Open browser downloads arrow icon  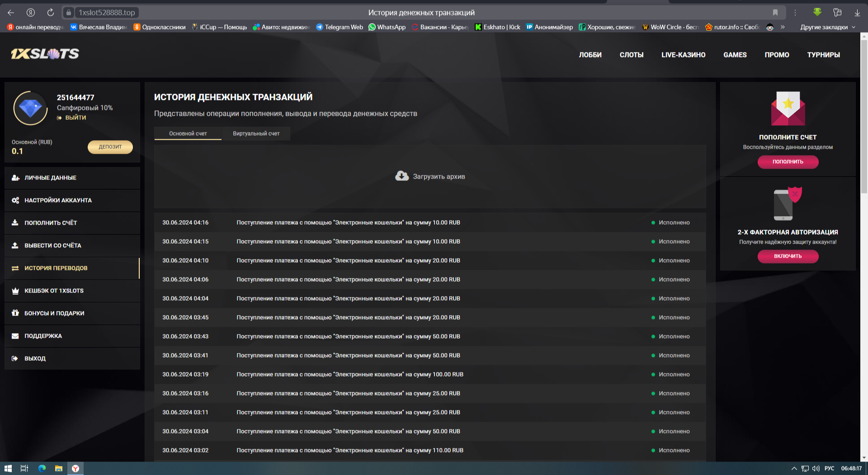click(x=857, y=13)
